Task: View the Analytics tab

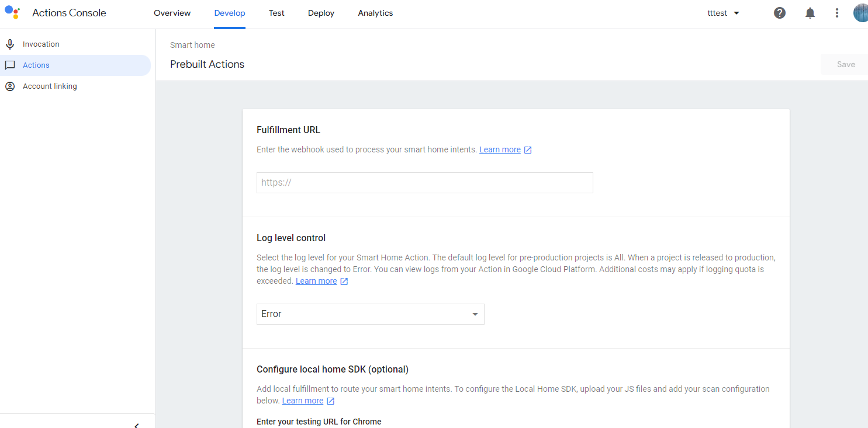Action: (375, 13)
